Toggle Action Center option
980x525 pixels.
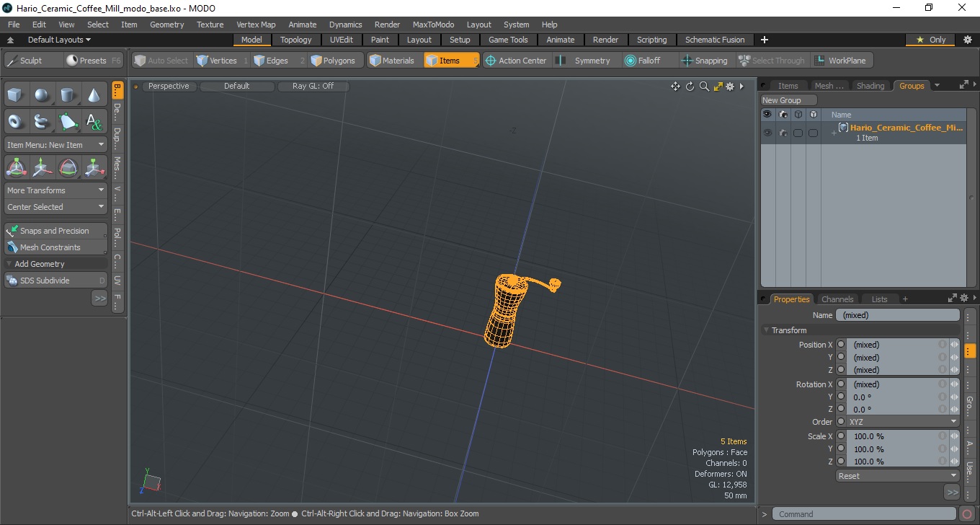click(516, 61)
